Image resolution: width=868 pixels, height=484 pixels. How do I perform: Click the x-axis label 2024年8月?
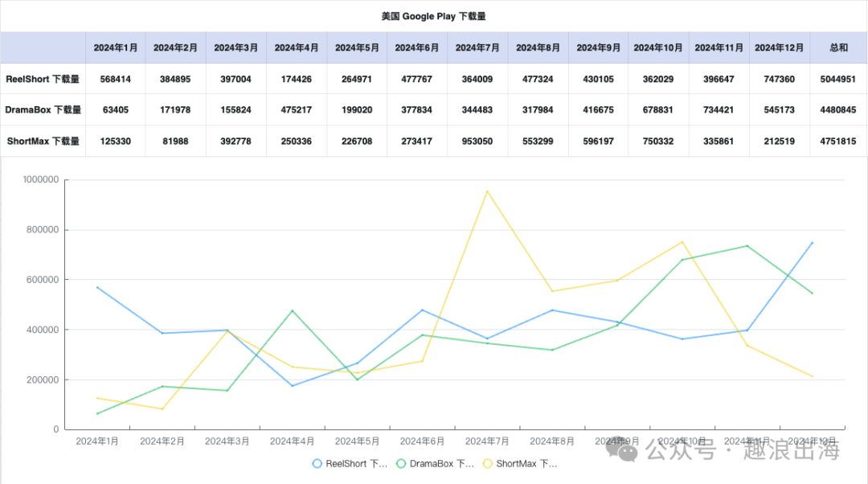(552, 441)
